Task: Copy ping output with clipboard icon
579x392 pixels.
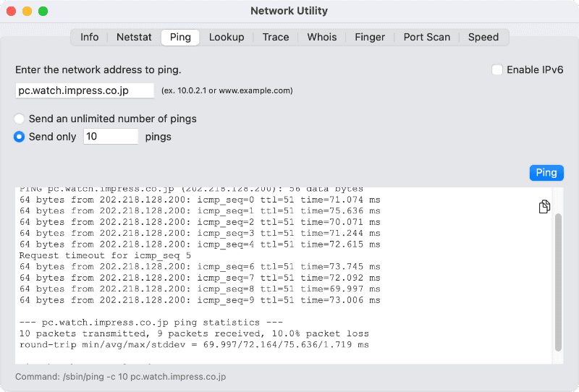Action: click(x=544, y=208)
